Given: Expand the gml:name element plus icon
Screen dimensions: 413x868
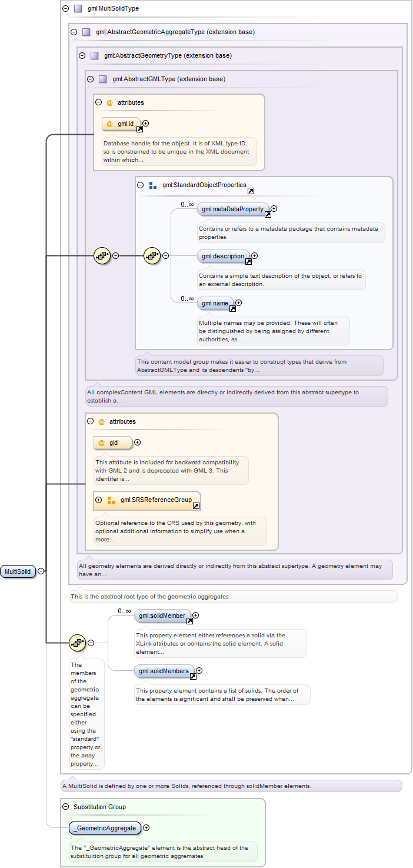Looking at the screenshot, I should pos(239,302).
